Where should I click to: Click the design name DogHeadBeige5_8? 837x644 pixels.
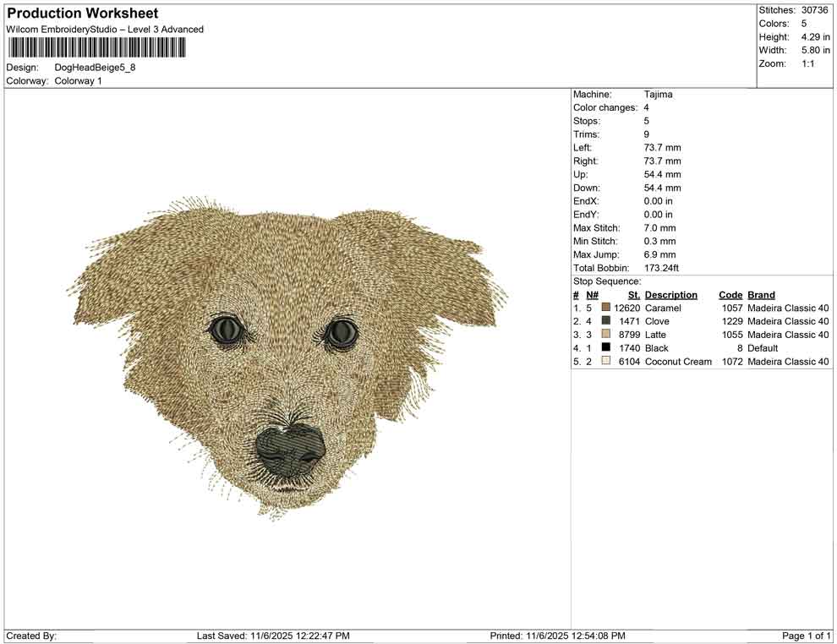[95, 68]
